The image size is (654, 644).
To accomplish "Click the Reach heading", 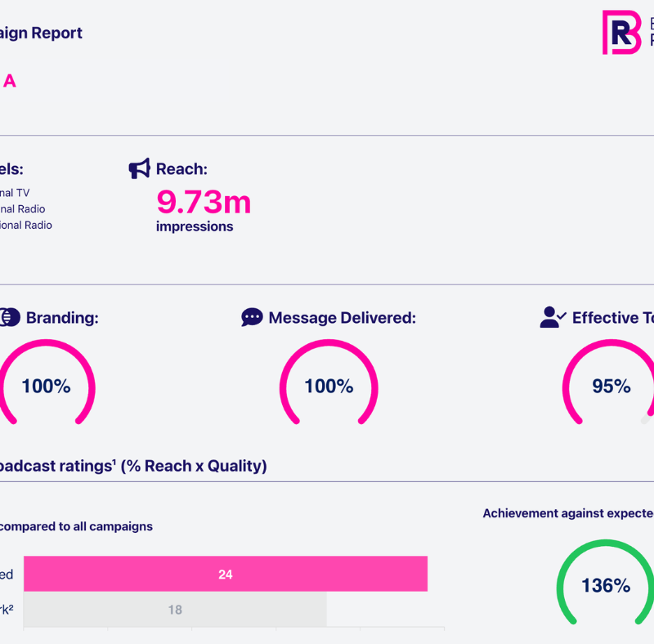I will pos(181,169).
